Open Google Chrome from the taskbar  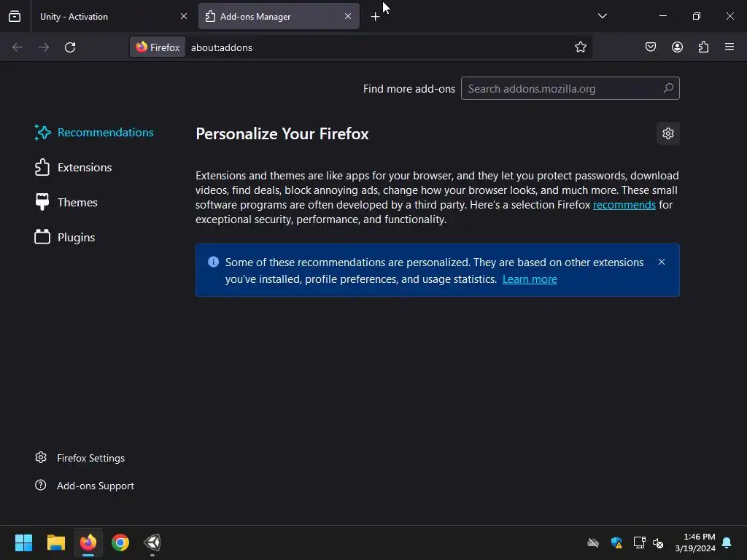tap(120, 542)
